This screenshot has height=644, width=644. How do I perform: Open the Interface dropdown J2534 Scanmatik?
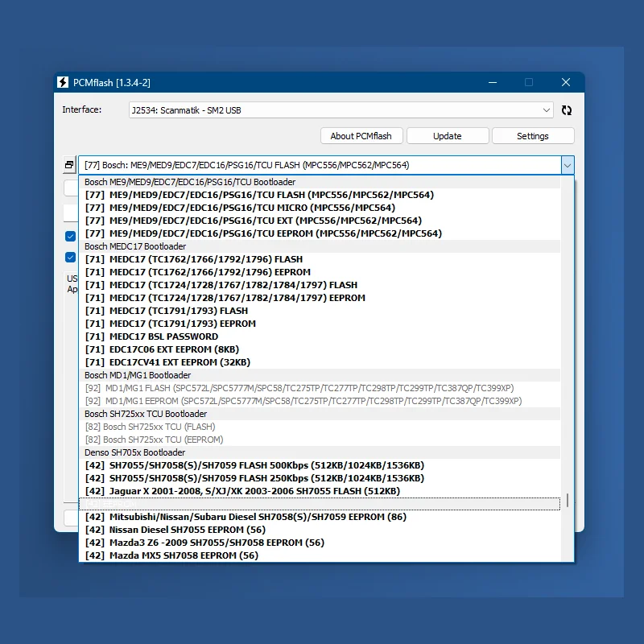tap(341, 110)
